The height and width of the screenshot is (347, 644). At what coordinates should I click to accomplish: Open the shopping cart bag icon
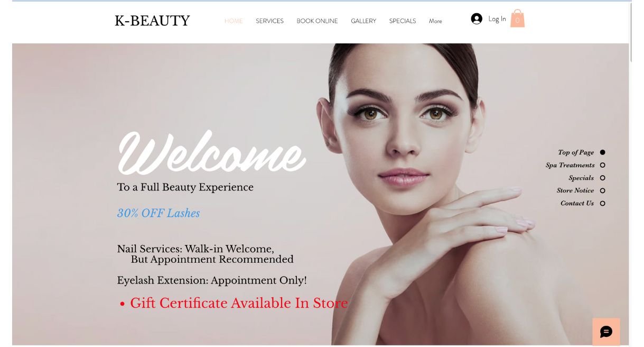pyautogui.click(x=517, y=19)
